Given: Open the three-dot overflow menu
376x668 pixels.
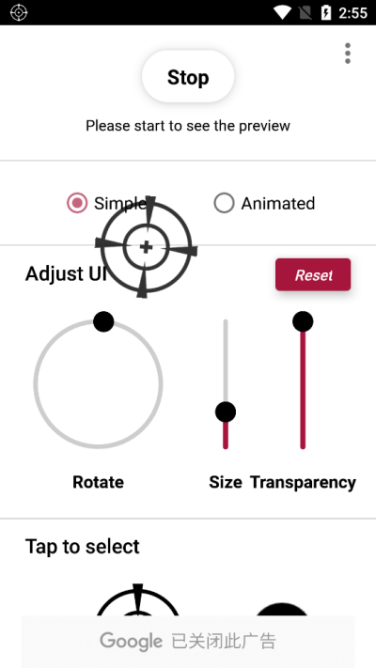Looking at the screenshot, I should (348, 54).
